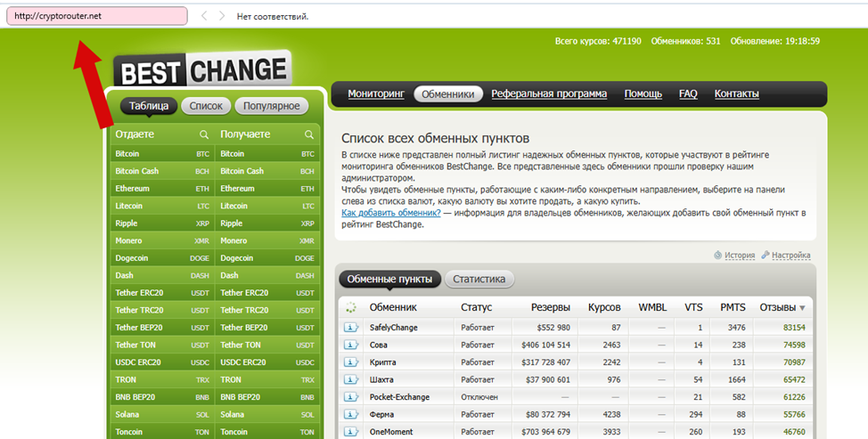868x439 pixels.
Task: Open the FAQ menu item
Action: [688, 94]
